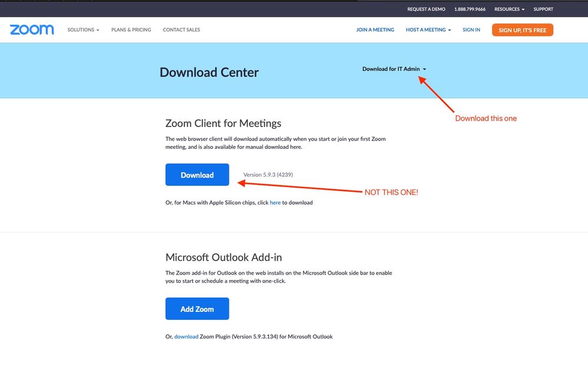
Task: Click the Download Center heading
Action: [210, 72]
